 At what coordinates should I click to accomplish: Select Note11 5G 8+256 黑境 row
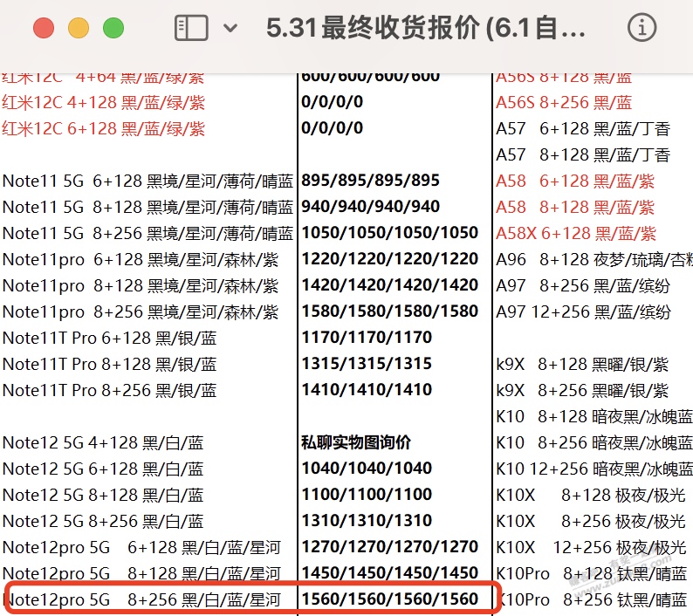(x=148, y=233)
